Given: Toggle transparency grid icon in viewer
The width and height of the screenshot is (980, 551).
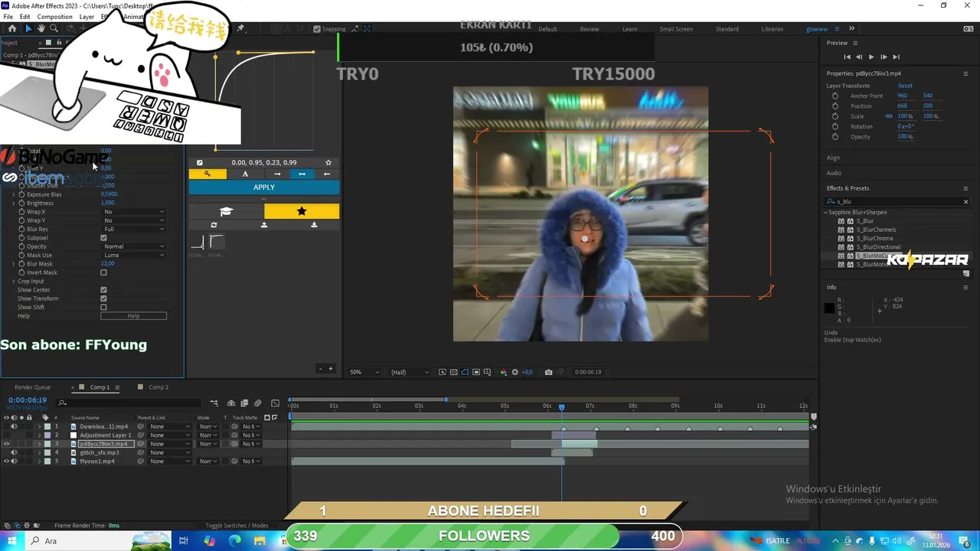Looking at the screenshot, I should (453, 372).
